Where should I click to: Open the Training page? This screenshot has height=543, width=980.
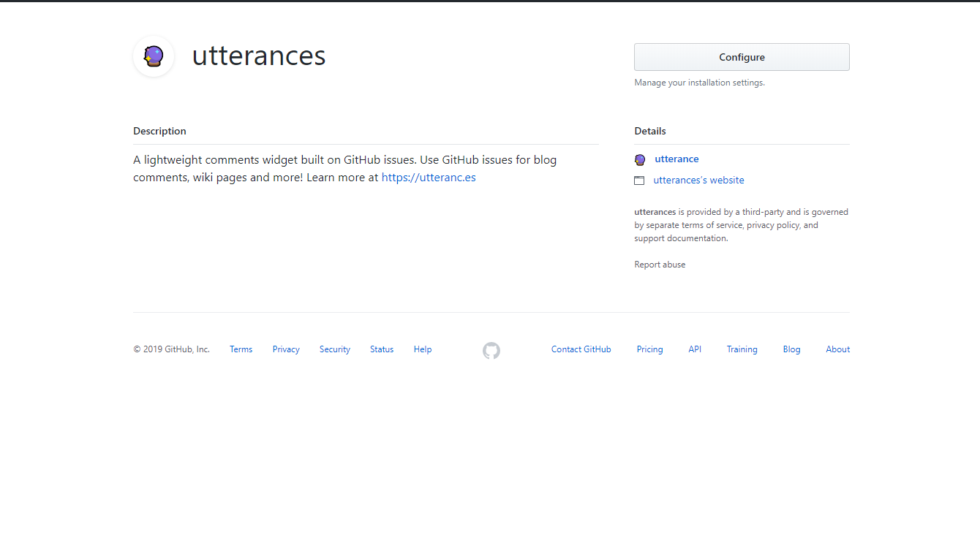click(742, 349)
